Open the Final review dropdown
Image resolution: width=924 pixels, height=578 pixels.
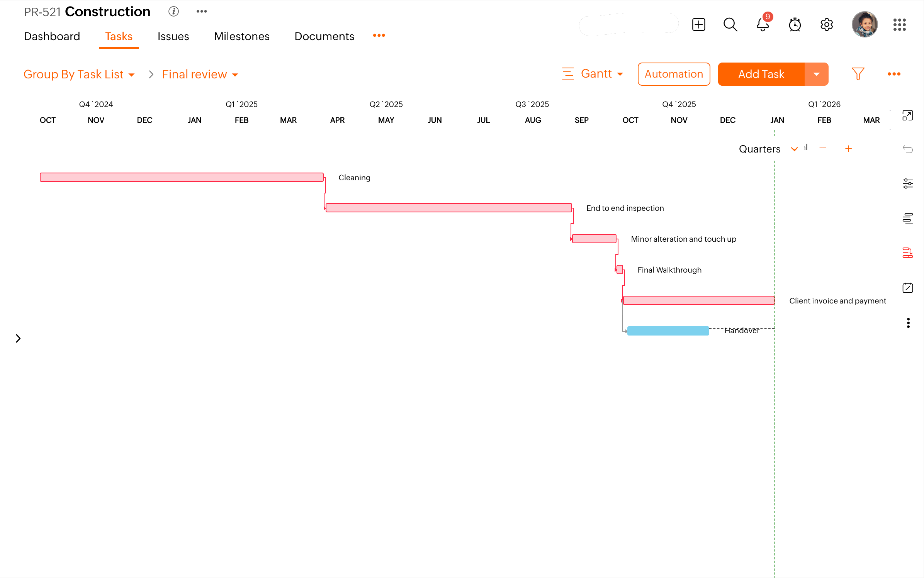[x=200, y=74]
